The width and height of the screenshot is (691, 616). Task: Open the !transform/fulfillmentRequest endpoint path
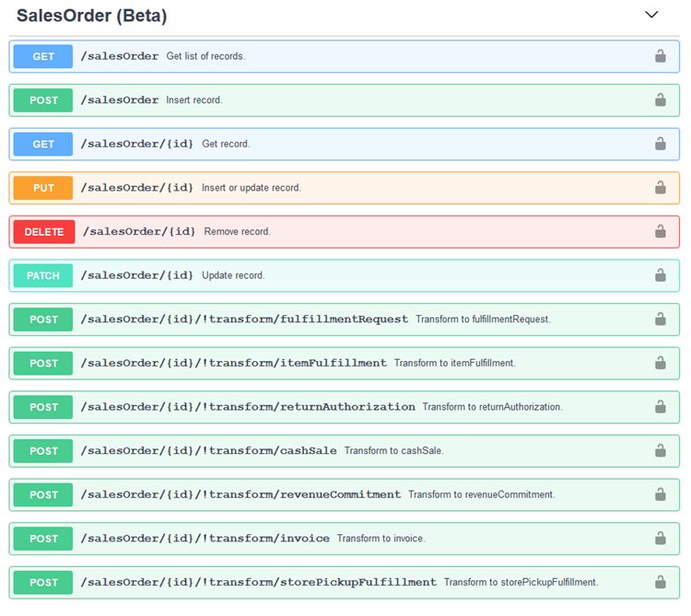pos(244,319)
